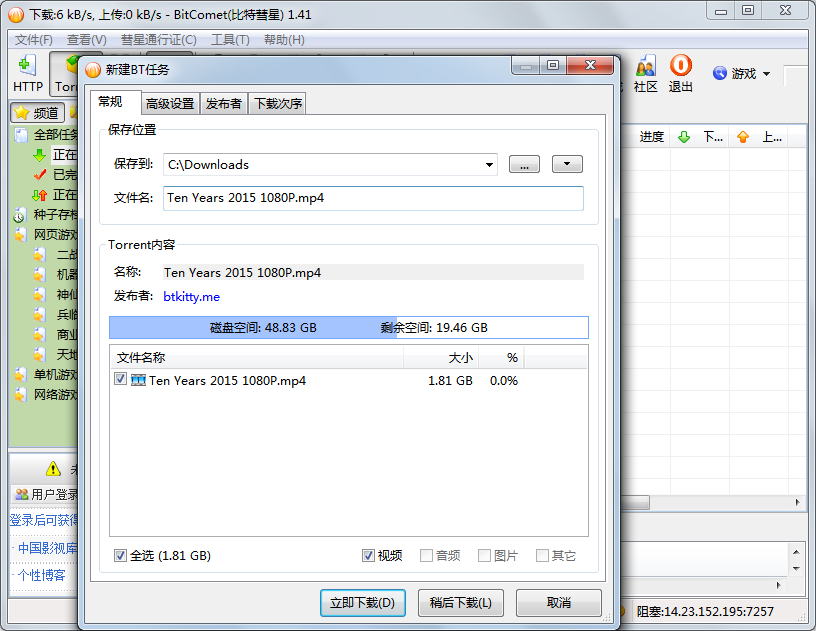Click the 退出 exit icon

click(x=681, y=73)
